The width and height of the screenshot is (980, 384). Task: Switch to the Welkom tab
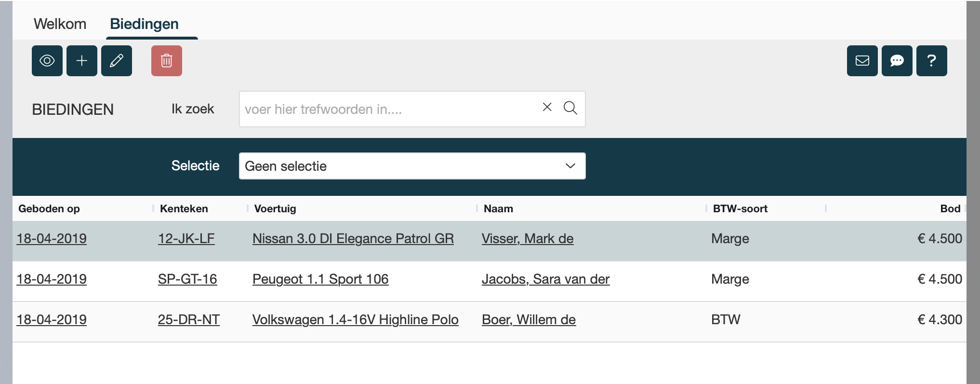click(x=60, y=24)
